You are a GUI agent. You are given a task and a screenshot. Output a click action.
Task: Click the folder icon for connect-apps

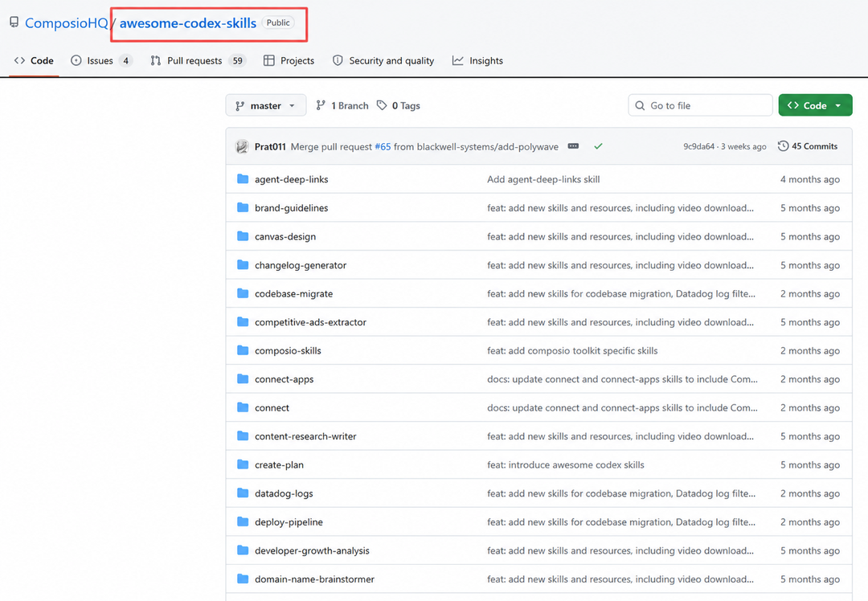coord(243,379)
